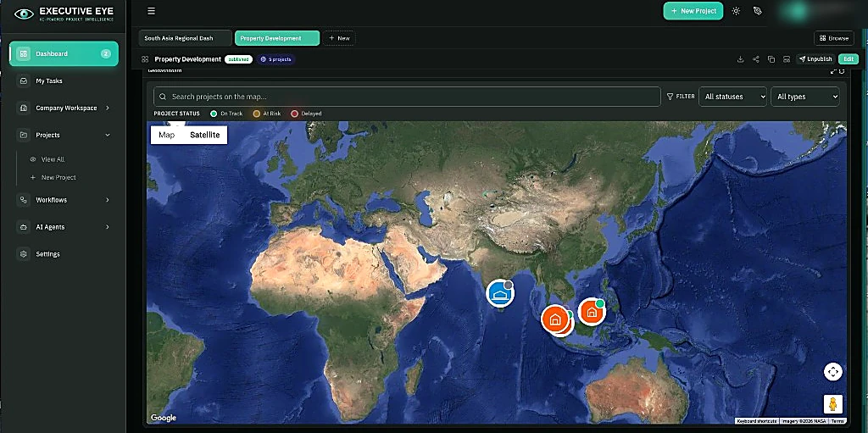This screenshot has width=868, height=433.
Task: Add a New dashboard tab
Action: tap(339, 38)
